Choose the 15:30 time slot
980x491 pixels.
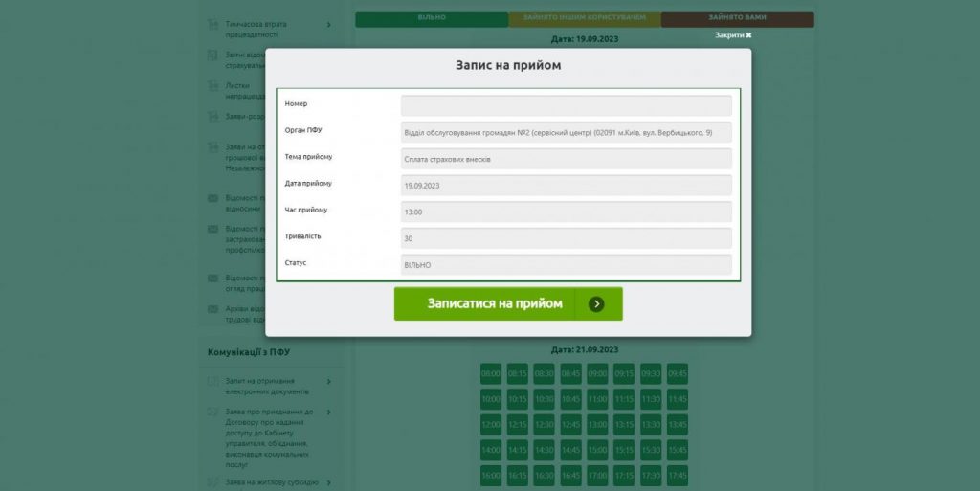point(651,450)
